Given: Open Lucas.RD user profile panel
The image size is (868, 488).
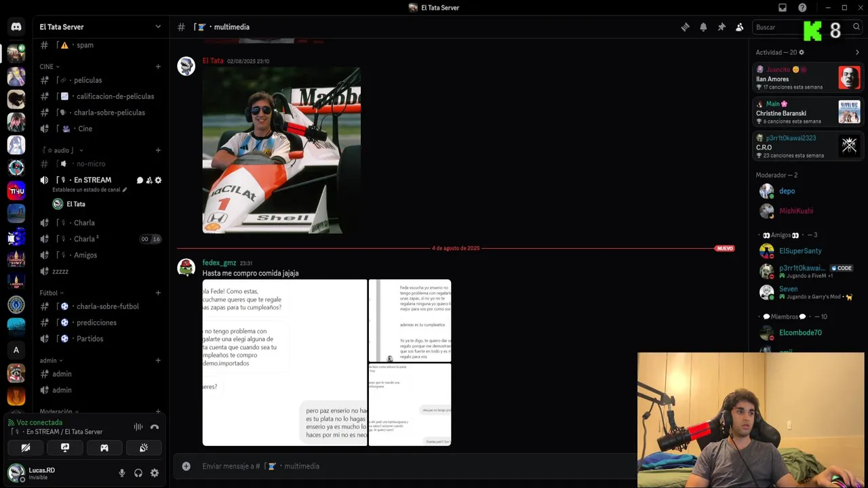Looking at the screenshot, I should tap(33, 473).
